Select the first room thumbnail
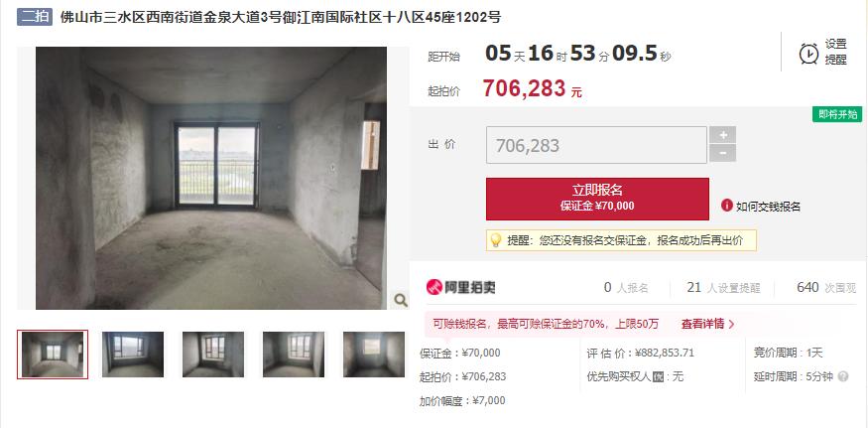This screenshot has width=868, height=428. tap(53, 355)
